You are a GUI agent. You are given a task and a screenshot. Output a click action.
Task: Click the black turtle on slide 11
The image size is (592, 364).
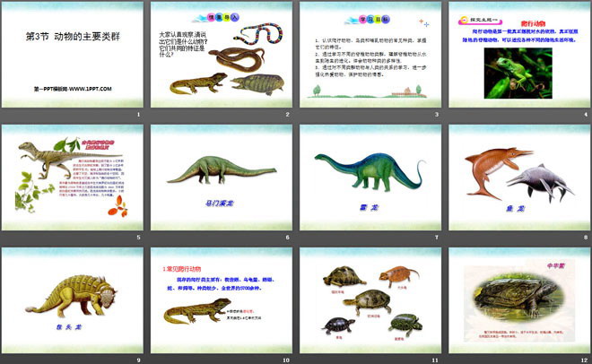pos(338,325)
